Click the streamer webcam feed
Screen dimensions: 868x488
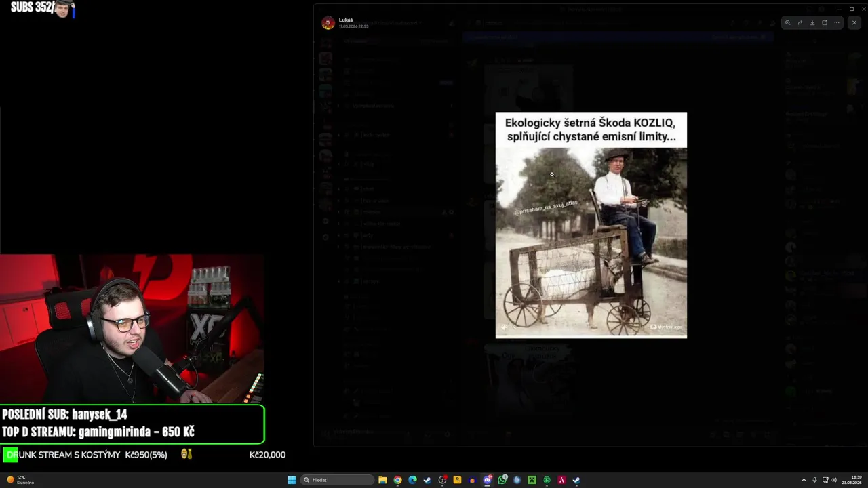(132, 329)
